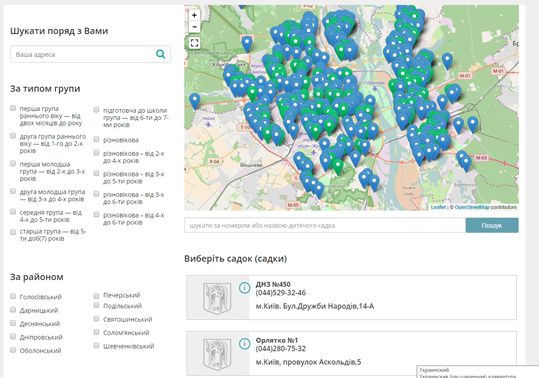539x378 pixels.
Task: Check друга група раннього віку option
Action: (x=13, y=136)
